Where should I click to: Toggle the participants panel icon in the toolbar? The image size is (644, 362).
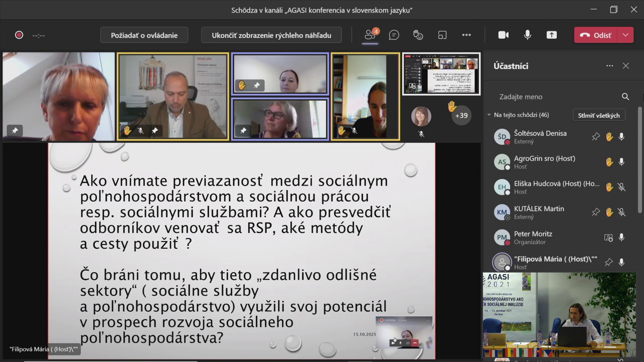[370, 35]
